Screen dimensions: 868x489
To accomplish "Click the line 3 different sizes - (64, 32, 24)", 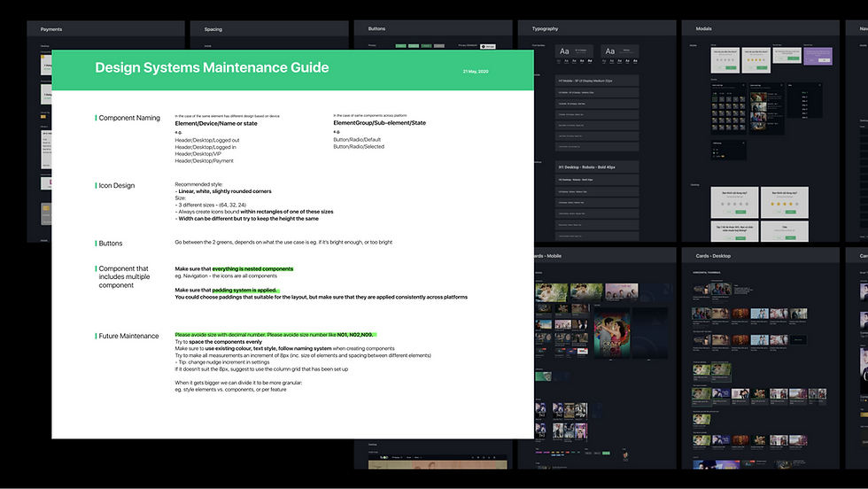I will coord(211,205).
